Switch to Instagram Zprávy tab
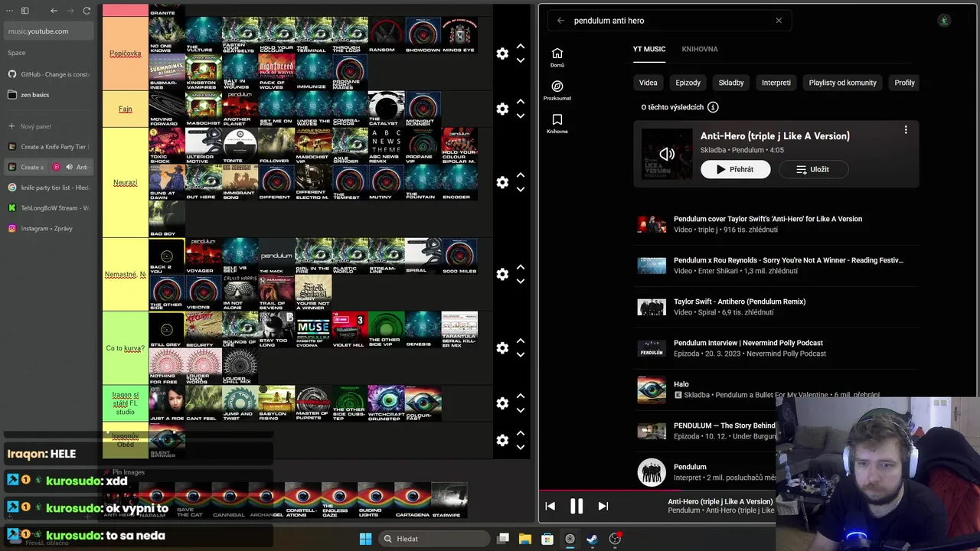The image size is (980, 551). [x=48, y=229]
